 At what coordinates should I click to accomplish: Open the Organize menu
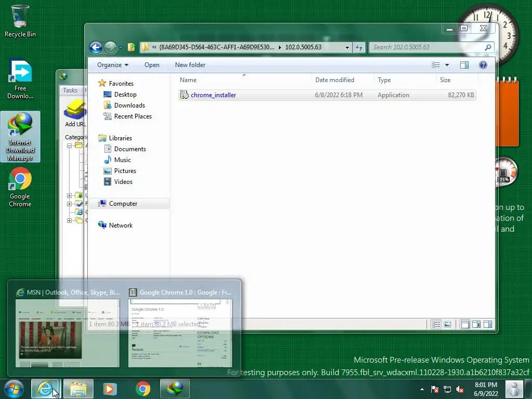click(113, 65)
